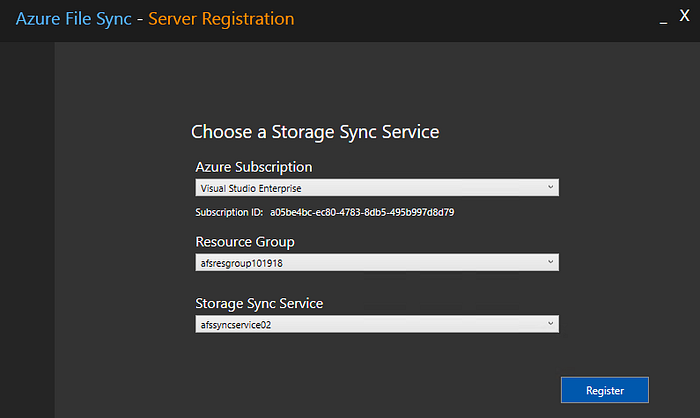Click the Subscription ID GUID value
The image size is (700, 418).
[x=363, y=212]
